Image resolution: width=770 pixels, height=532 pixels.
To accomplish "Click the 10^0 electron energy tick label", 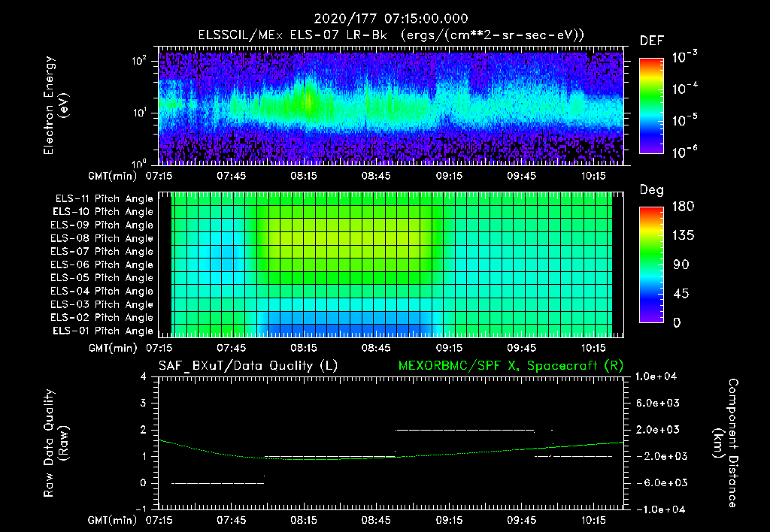I will (x=139, y=163).
